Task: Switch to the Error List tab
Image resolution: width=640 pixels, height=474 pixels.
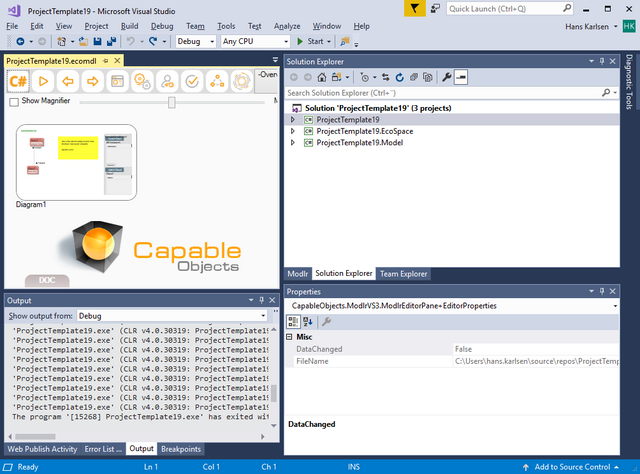Action: click(x=103, y=449)
